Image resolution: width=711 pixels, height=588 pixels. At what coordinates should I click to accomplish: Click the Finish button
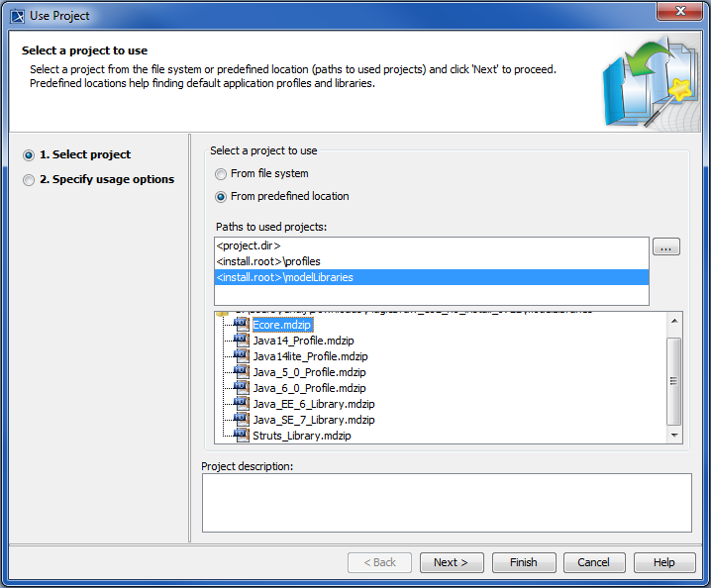(524, 562)
